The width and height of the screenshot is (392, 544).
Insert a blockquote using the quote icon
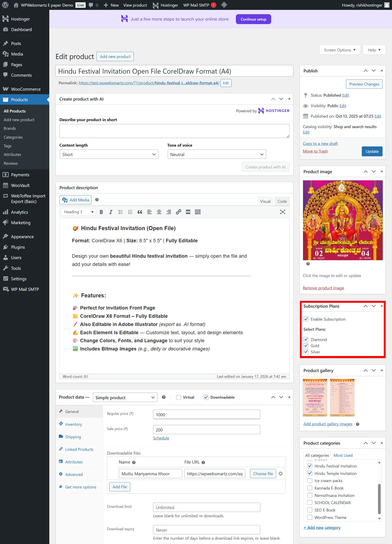pos(140,212)
